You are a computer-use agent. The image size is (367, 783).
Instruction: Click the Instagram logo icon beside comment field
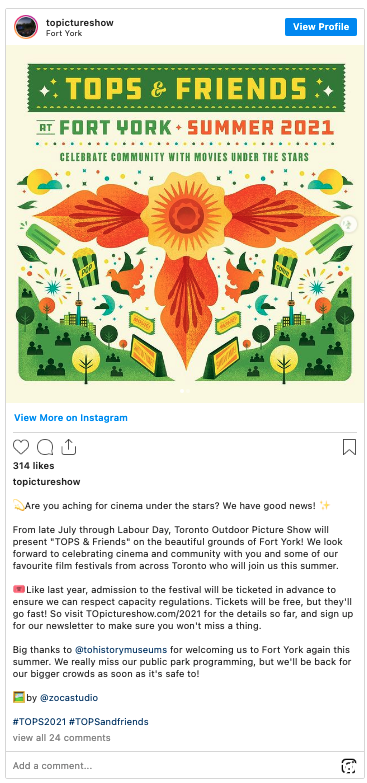point(349,766)
